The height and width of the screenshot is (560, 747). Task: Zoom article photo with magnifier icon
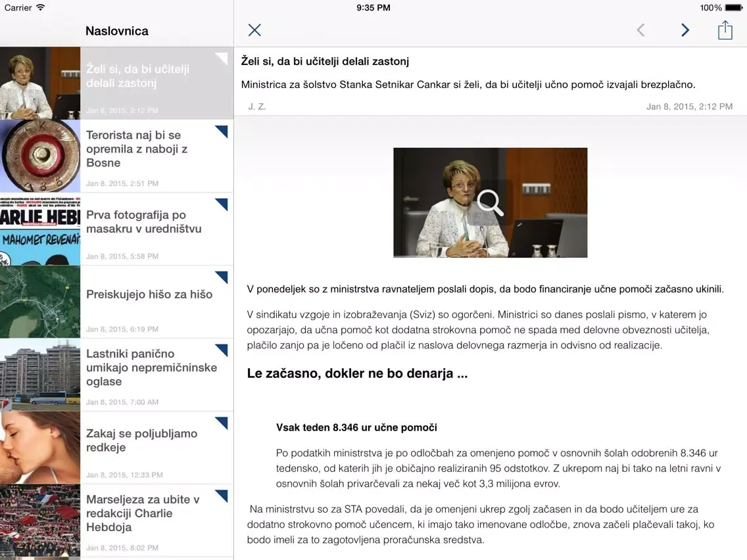coord(490,202)
